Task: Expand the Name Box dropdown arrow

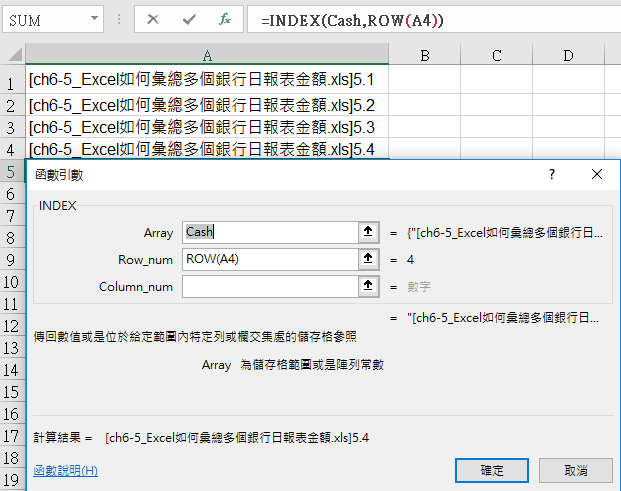Action: tap(94, 19)
